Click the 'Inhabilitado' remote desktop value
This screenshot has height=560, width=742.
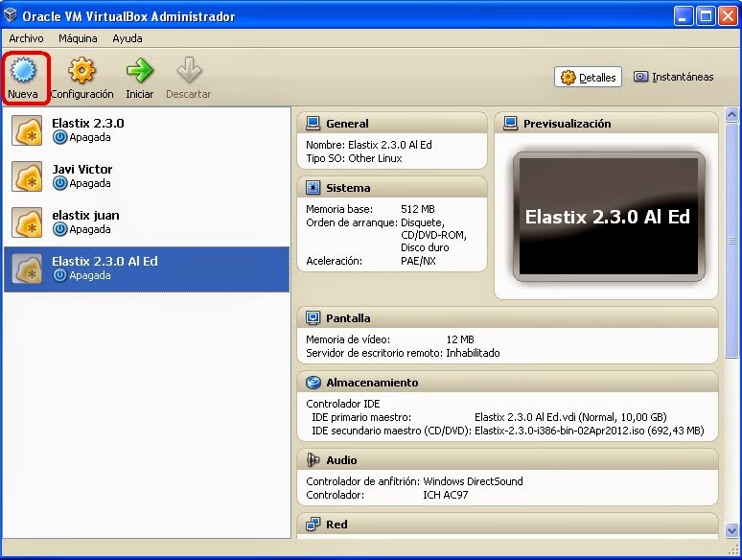point(473,353)
